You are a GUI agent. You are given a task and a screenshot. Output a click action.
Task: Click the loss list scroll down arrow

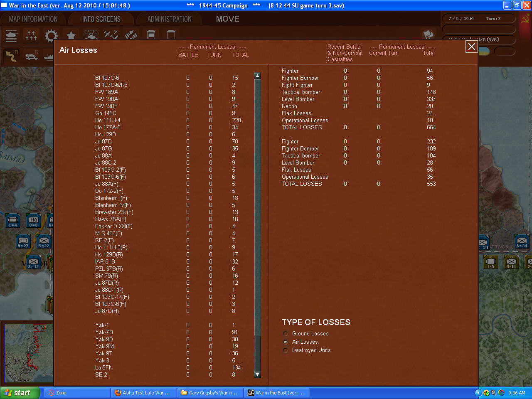pos(257,374)
